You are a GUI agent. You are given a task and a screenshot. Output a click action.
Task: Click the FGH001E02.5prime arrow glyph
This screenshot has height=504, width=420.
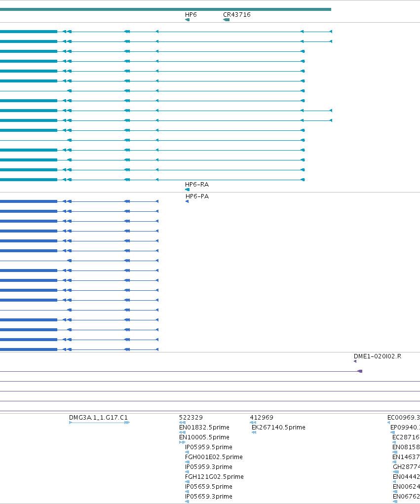point(187,462)
